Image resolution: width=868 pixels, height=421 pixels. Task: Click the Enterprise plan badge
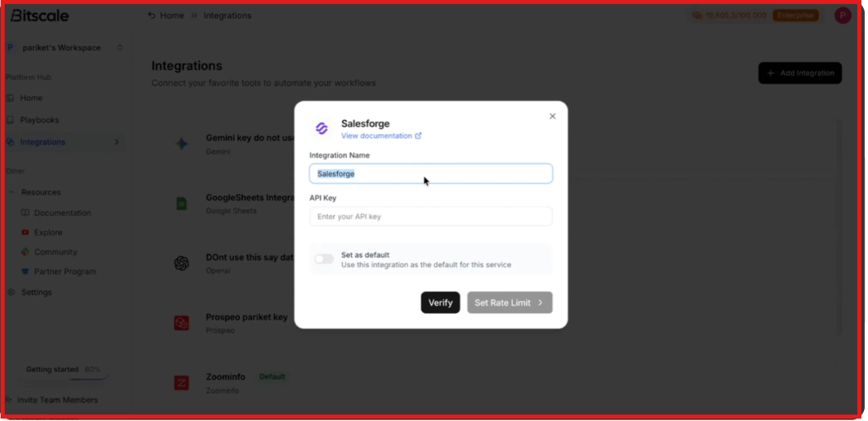coord(795,16)
